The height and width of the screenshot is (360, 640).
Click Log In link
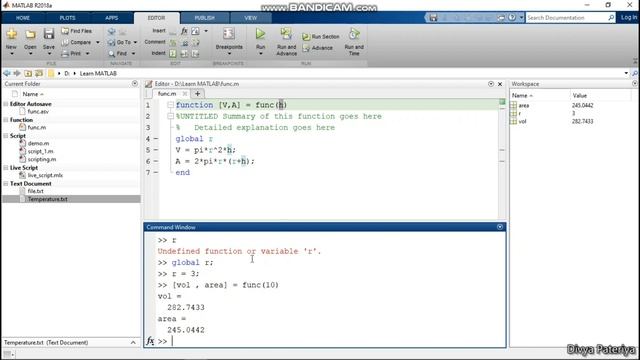pos(628,18)
